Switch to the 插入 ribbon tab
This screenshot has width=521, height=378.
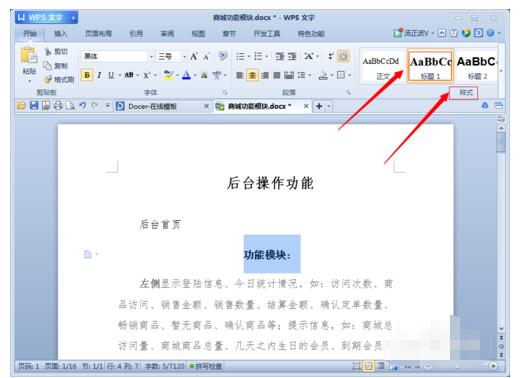(x=60, y=33)
